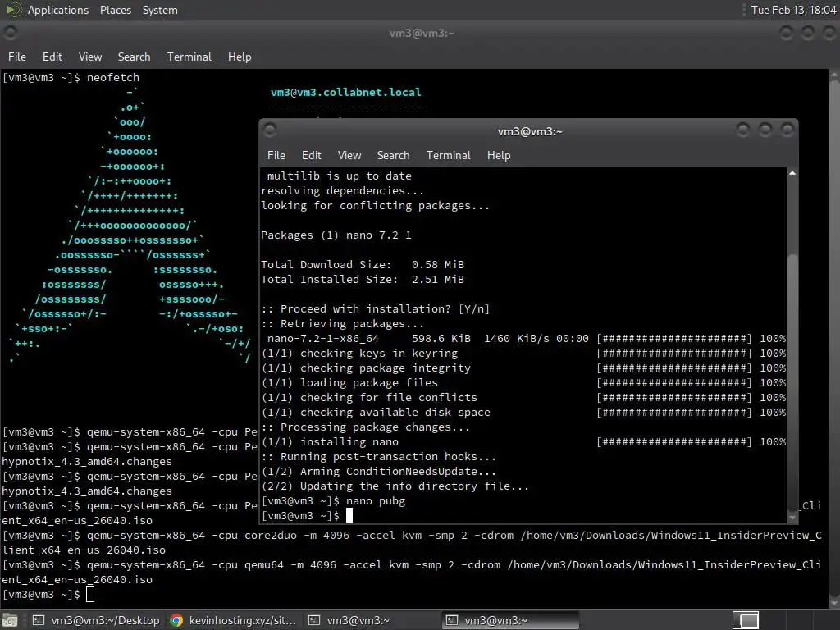This screenshot has height=630, width=840.
Task: Click the 'installing nano' progress bar
Action: pos(674,442)
